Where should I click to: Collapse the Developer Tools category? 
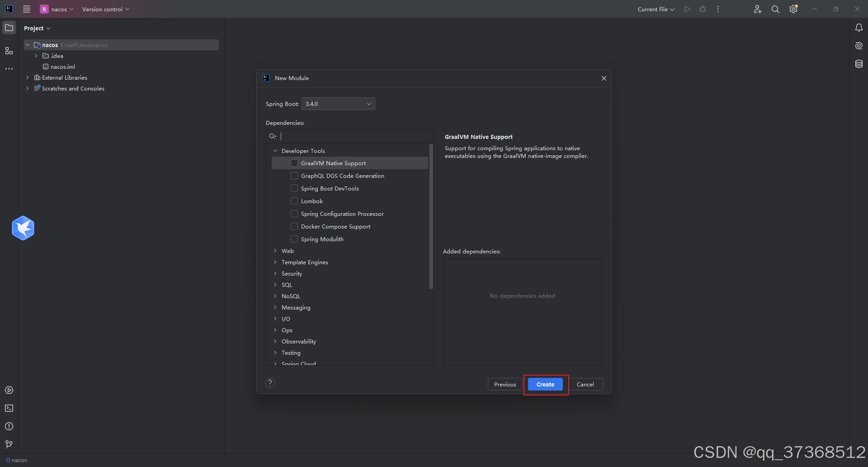(275, 151)
